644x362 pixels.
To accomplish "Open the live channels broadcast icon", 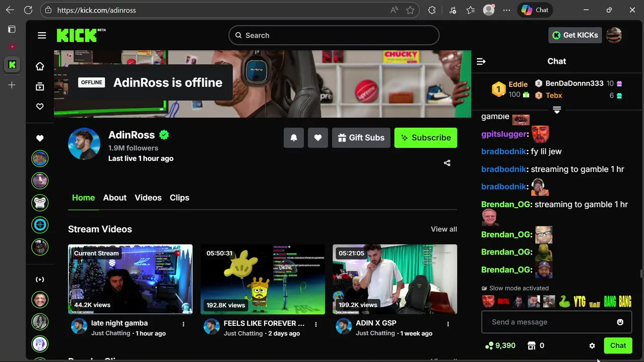I will pos(40,280).
